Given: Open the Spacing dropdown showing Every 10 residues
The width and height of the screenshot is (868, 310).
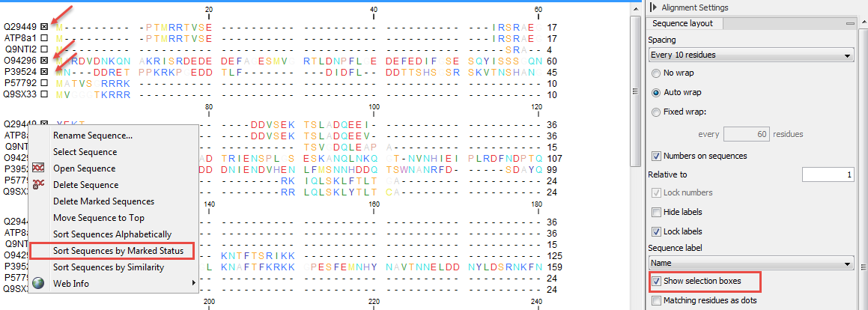Looking at the screenshot, I should [750, 55].
